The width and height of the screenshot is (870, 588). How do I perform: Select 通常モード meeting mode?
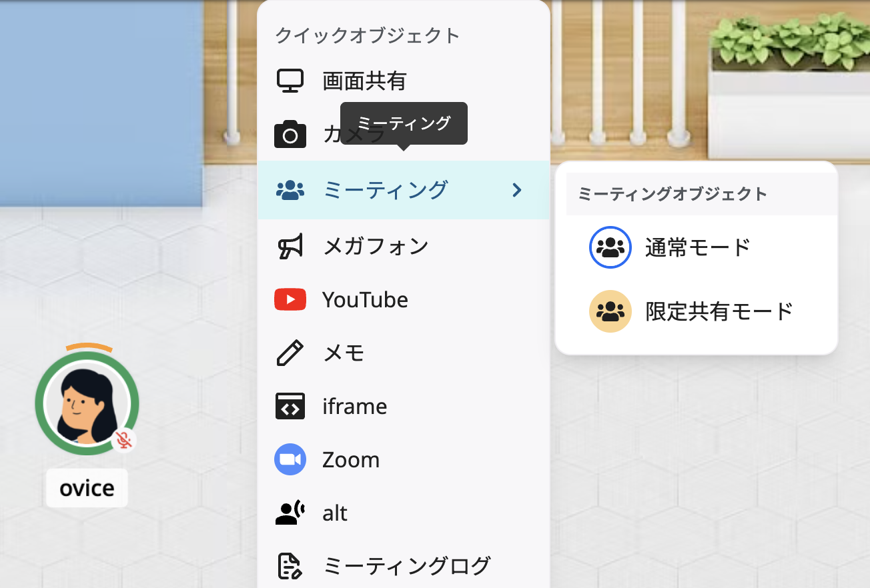click(697, 247)
